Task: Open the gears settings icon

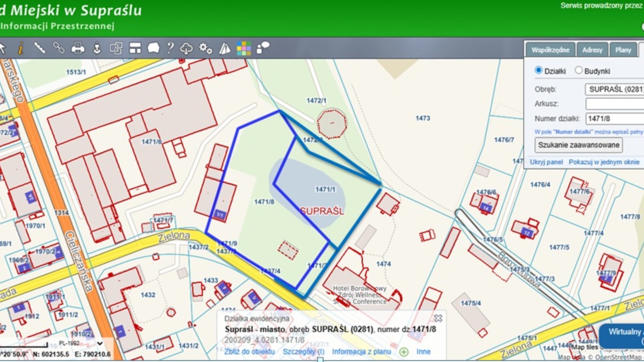Action: pos(205,48)
